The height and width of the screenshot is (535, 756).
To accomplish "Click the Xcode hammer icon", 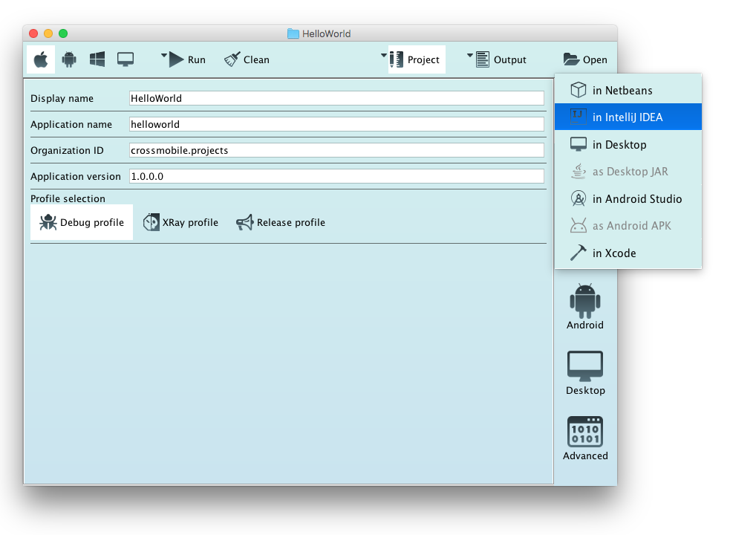I will [578, 253].
